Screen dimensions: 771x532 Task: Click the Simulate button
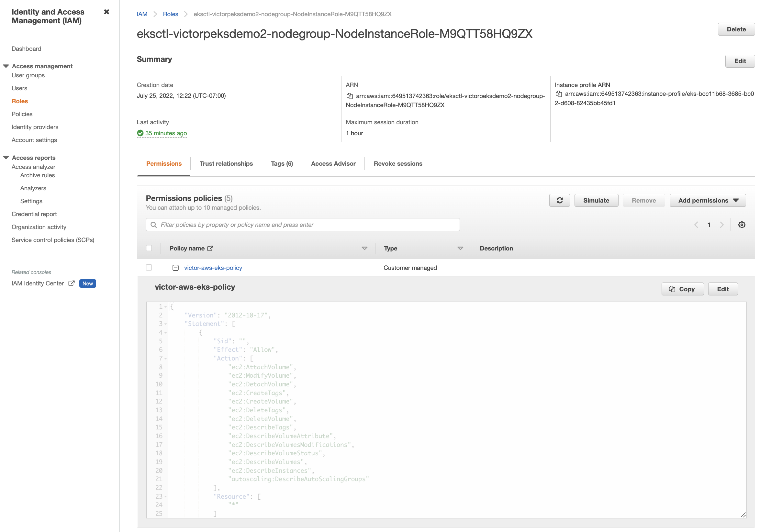(x=596, y=200)
